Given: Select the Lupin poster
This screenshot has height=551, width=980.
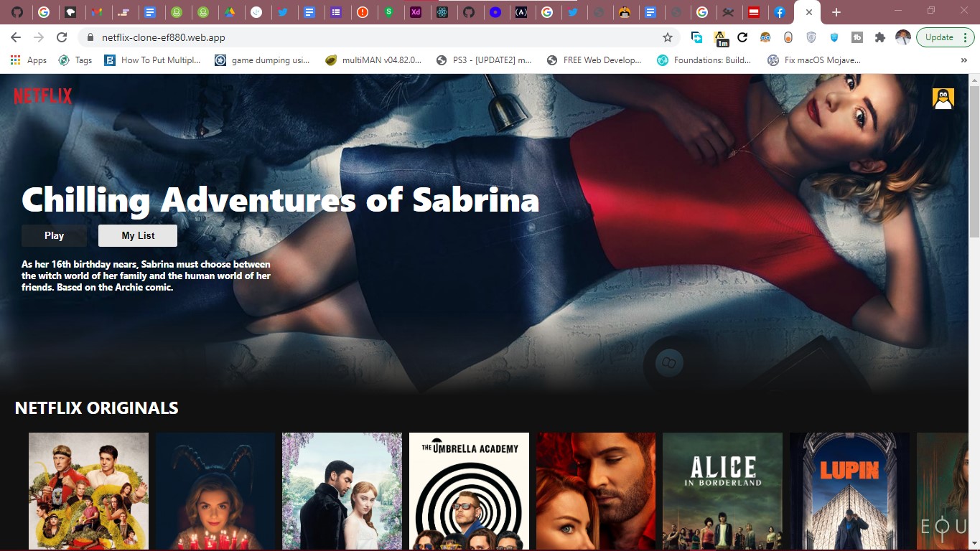Looking at the screenshot, I should click(849, 491).
